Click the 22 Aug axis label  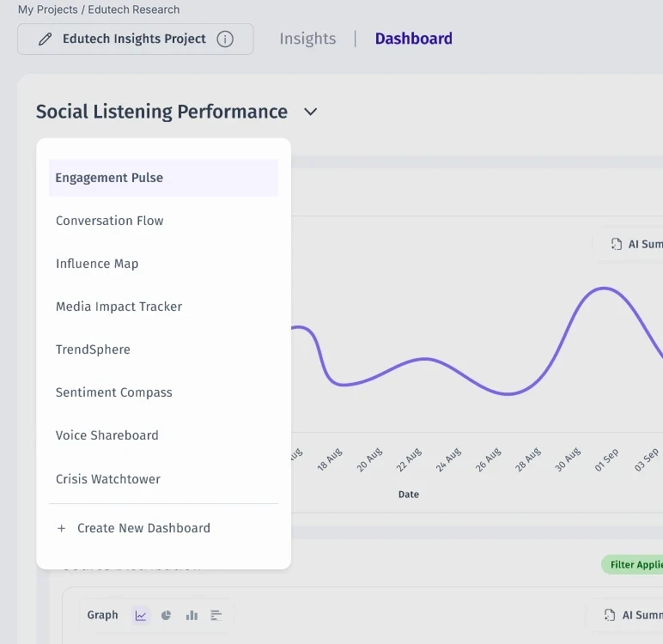tap(409, 459)
